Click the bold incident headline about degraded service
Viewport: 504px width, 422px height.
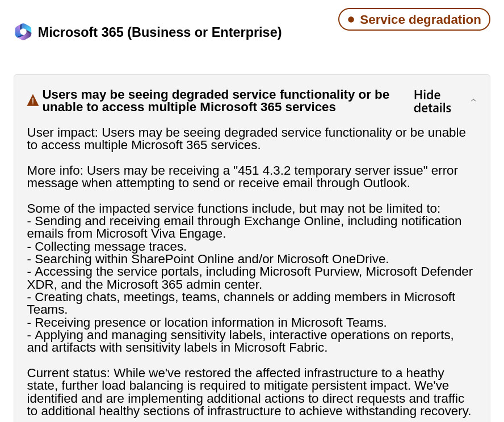(216, 100)
